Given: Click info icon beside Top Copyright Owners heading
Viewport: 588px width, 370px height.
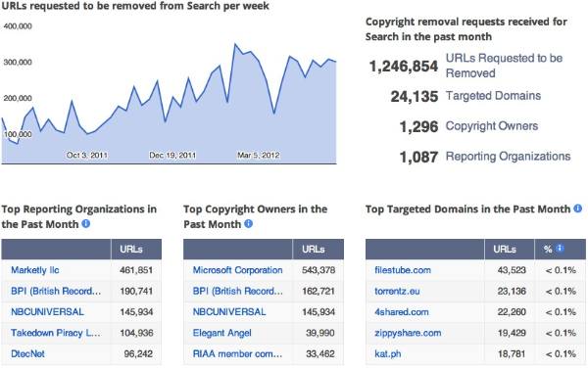Looking at the screenshot, I should click(x=248, y=224).
